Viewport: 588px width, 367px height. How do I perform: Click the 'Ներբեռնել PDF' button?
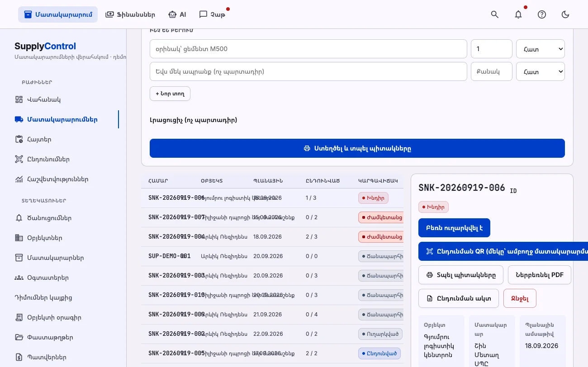point(540,275)
